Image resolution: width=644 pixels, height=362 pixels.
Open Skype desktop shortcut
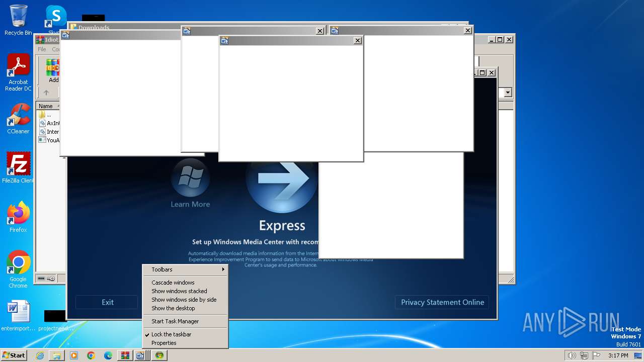pos(55,18)
